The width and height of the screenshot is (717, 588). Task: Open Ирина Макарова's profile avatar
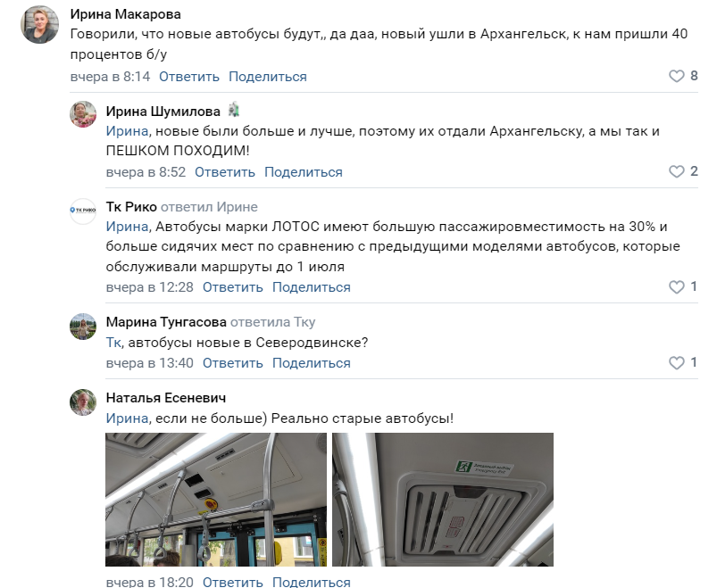(x=41, y=25)
